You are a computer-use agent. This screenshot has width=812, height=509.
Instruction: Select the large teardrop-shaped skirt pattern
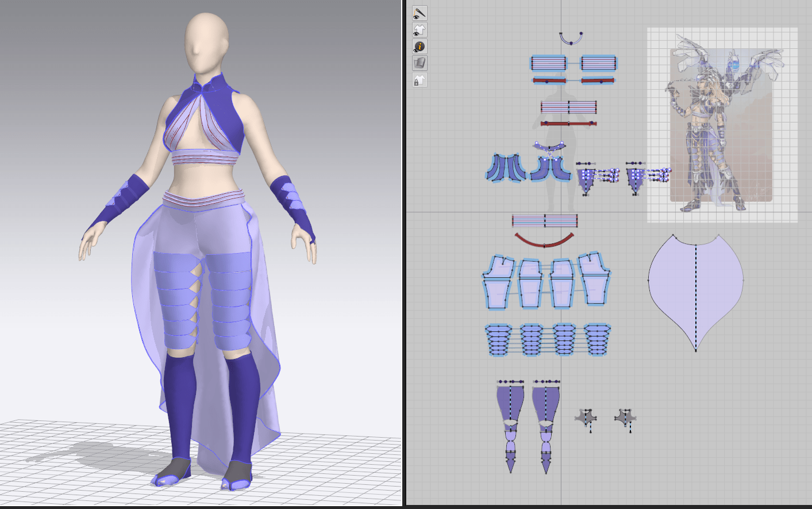pos(695,288)
